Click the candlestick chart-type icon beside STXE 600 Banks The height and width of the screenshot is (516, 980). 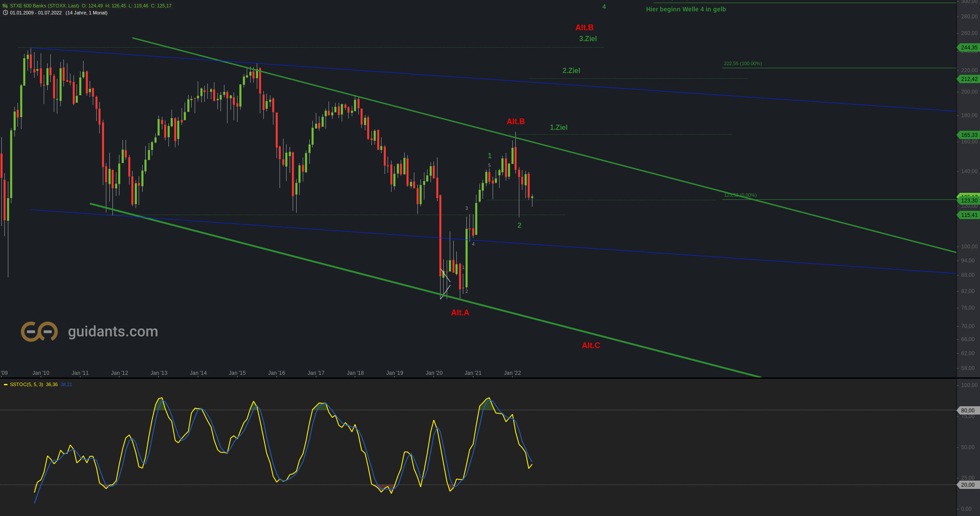[x=5, y=6]
